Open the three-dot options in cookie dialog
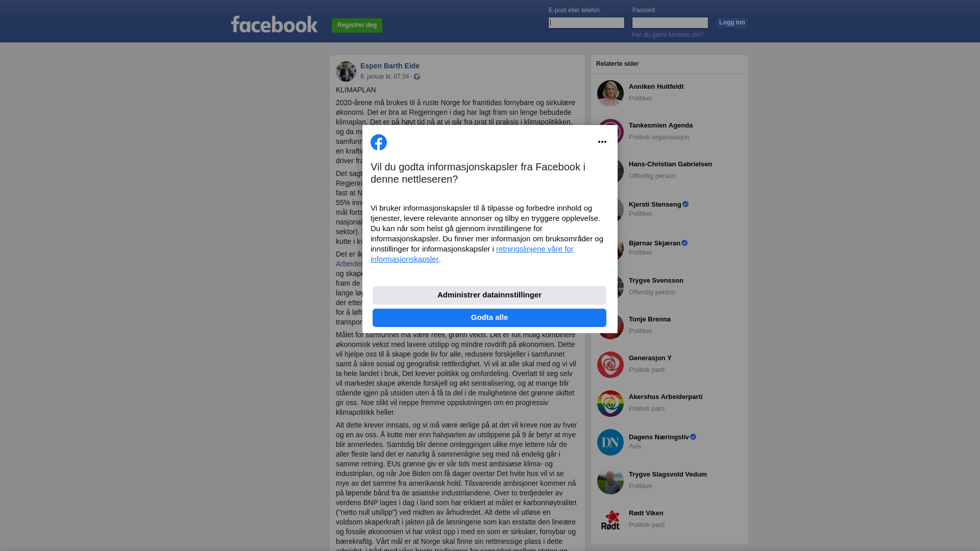The width and height of the screenshot is (980, 551). click(602, 142)
